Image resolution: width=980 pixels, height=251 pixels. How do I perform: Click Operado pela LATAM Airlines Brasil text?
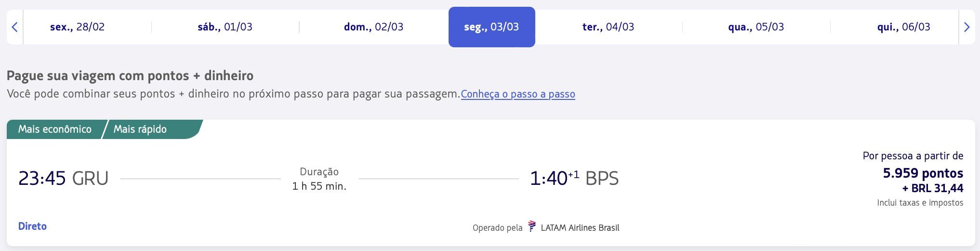(x=546, y=227)
